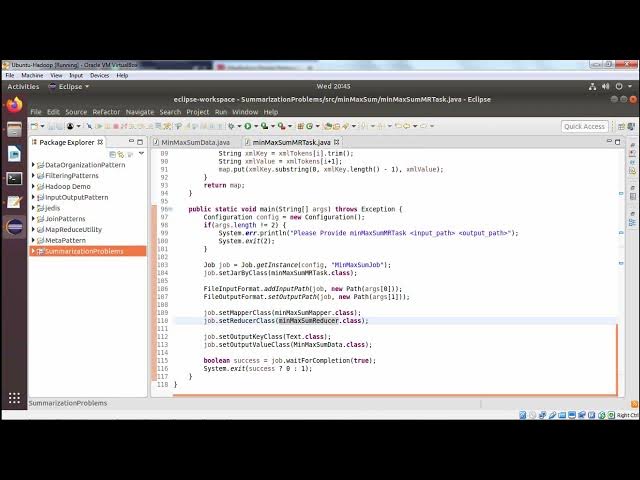Viewport: 640px width, 480px height.
Task: Expand the Hadoop Demo project
Action: pos(33,186)
